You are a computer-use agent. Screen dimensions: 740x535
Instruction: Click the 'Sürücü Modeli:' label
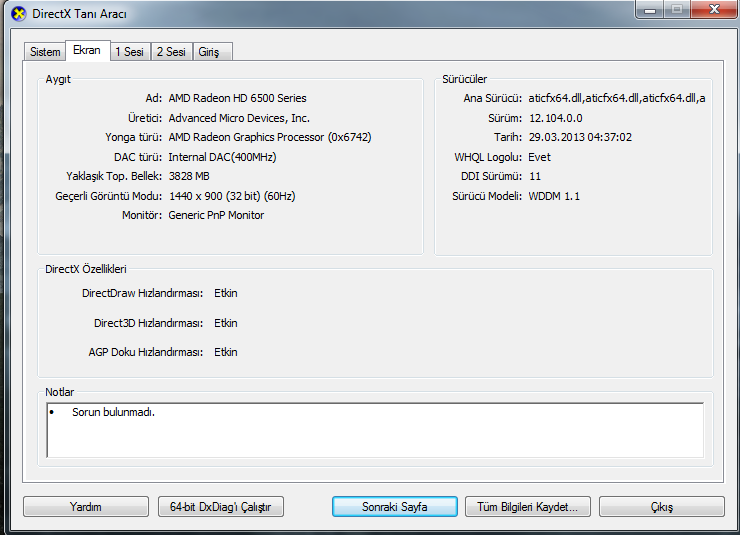tap(487, 196)
